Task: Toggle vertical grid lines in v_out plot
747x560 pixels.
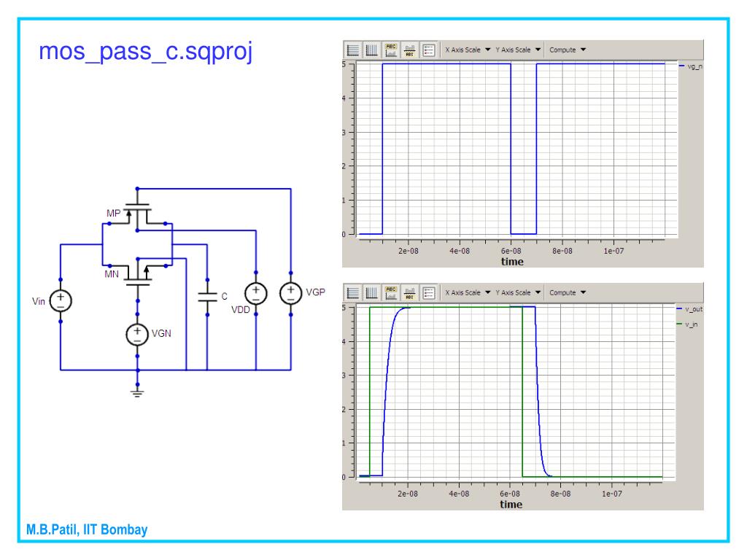Action: [371, 293]
